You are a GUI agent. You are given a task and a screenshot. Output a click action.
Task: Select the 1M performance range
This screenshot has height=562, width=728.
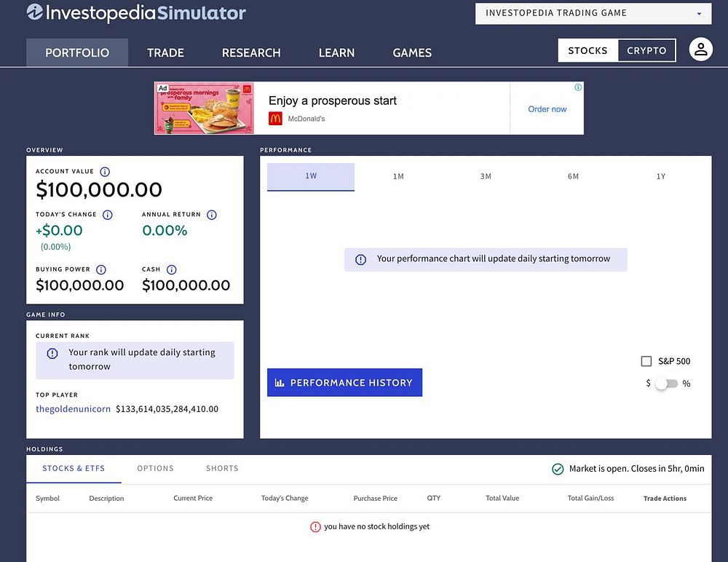click(398, 176)
